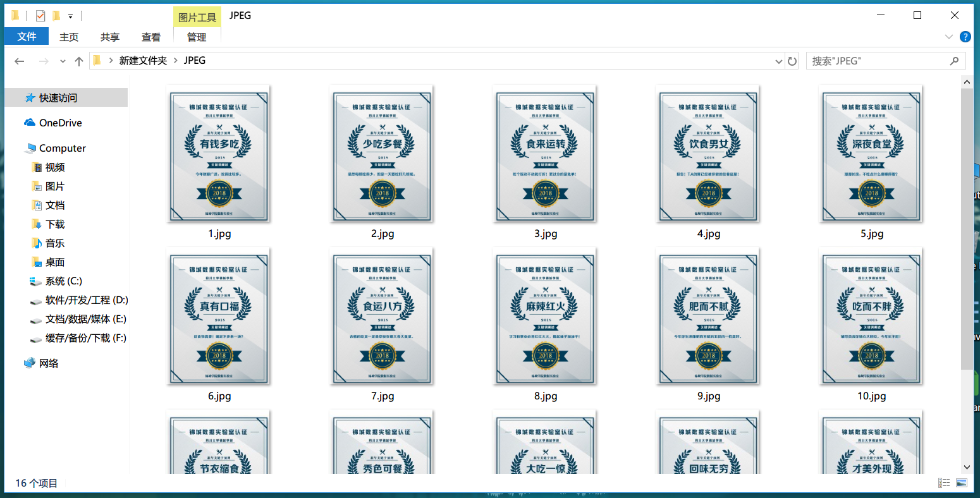The height and width of the screenshot is (498, 980).
Task: Switch to the 查看 ribbon tab
Action: click(151, 37)
